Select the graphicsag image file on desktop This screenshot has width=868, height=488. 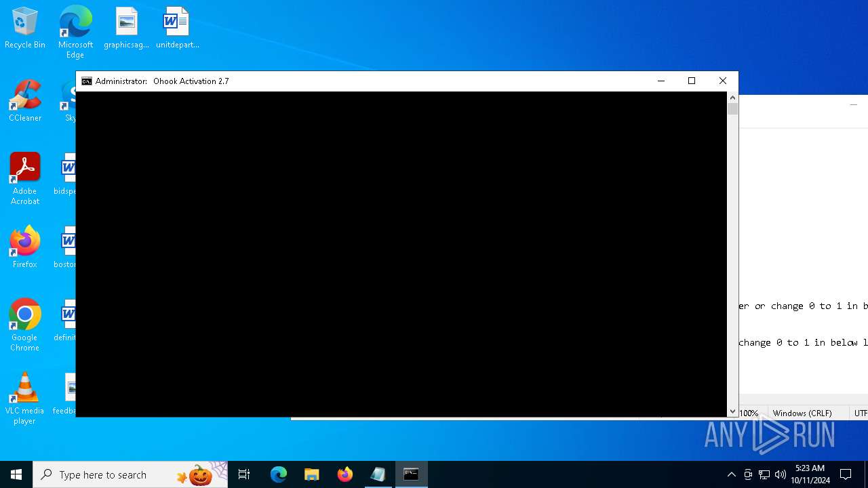(x=126, y=28)
